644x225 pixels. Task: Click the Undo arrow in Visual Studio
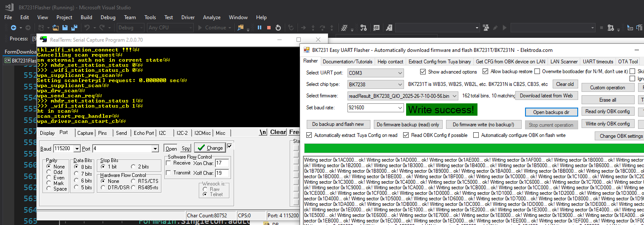point(88,28)
